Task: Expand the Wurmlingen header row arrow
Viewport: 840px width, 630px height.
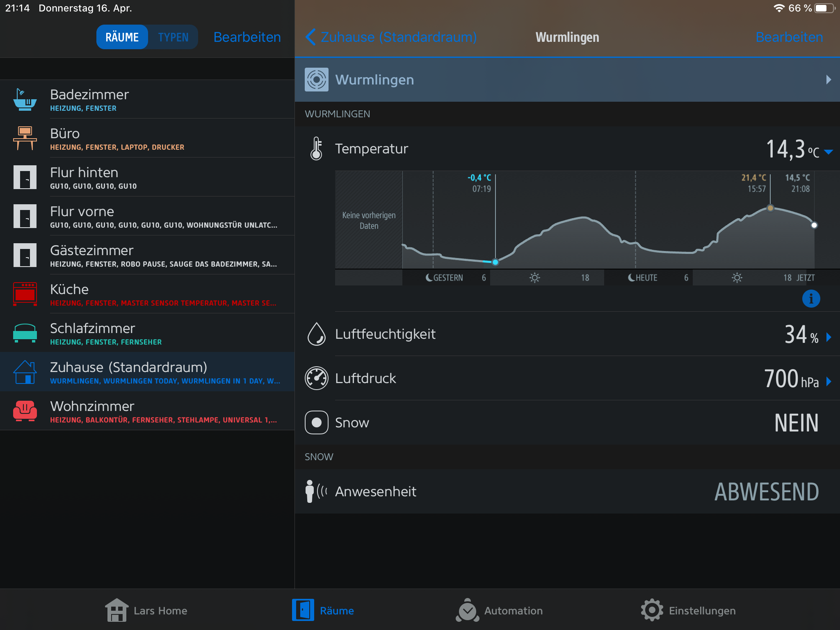Action: [828, 80]
